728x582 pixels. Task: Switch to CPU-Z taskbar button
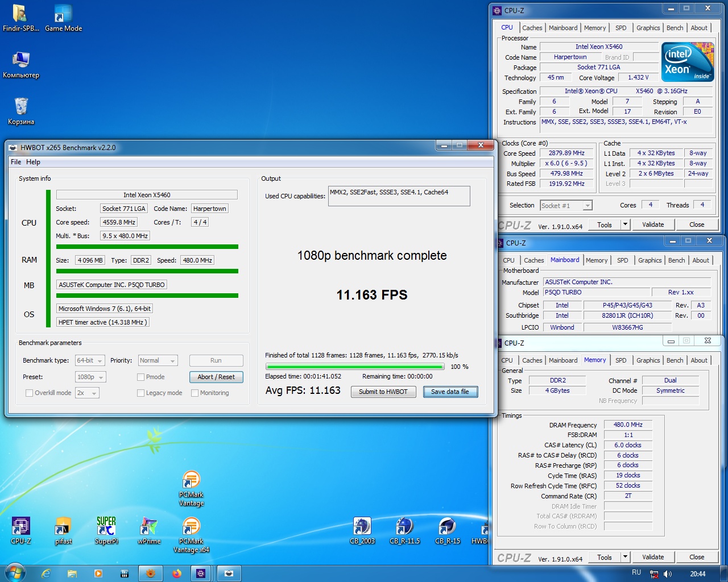coord(201,573)
